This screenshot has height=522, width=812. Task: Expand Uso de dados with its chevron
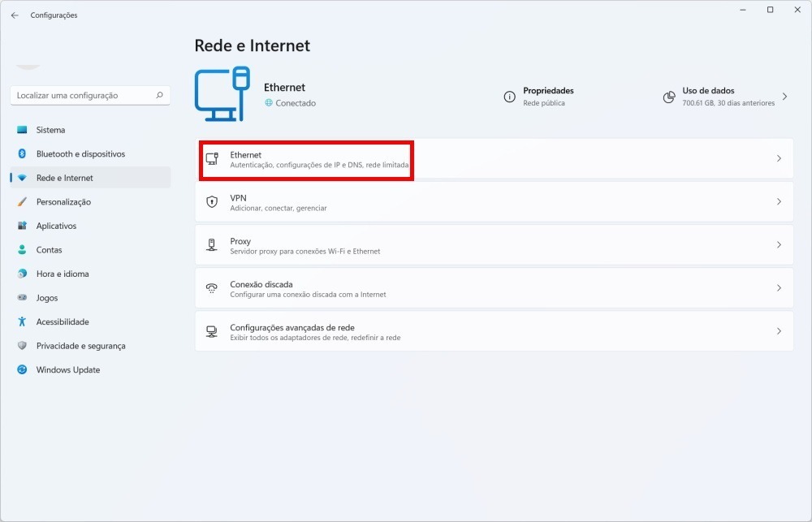coord(785,97)
